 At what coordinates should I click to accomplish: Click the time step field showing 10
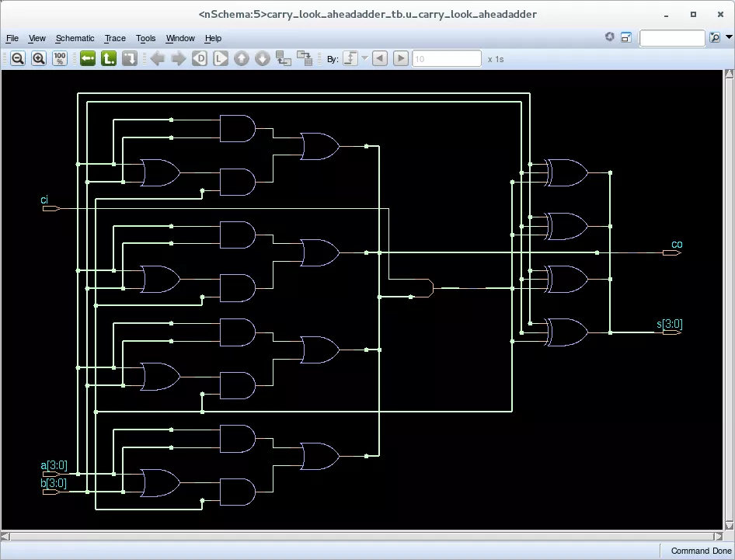(447, 59)
